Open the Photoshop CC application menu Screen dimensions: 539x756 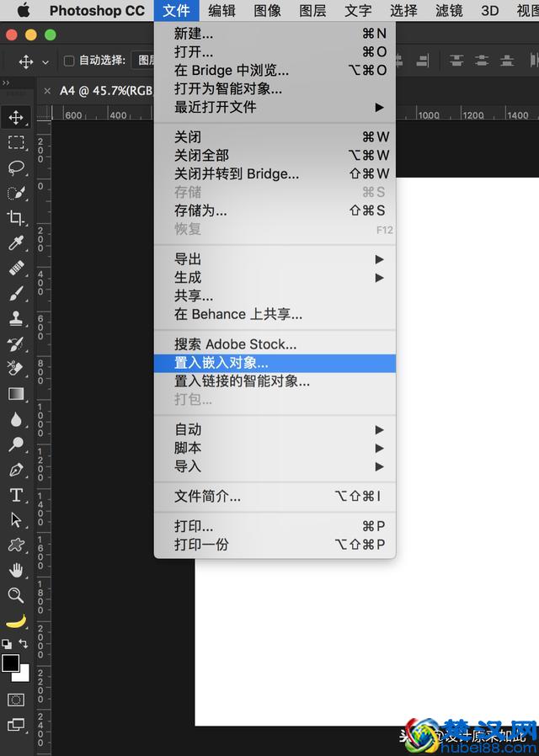(97, 10)
